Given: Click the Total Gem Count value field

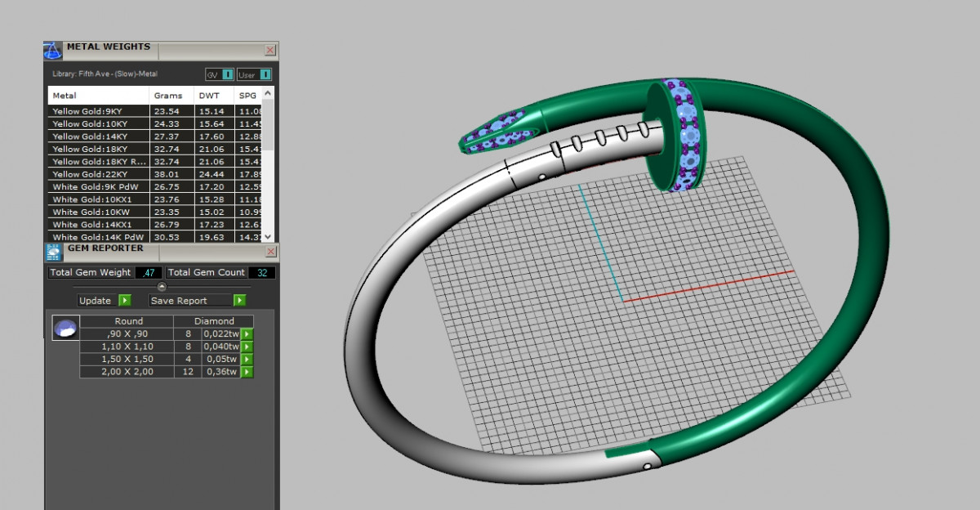Looking at the screenshot, I should coord(262,272).
